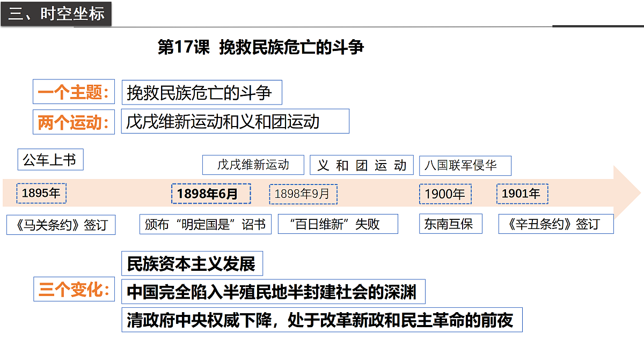Select the '民族资本主义发展' box
Image resolution: width=644 pixels, height=362 pixels.
coord(192,263)
